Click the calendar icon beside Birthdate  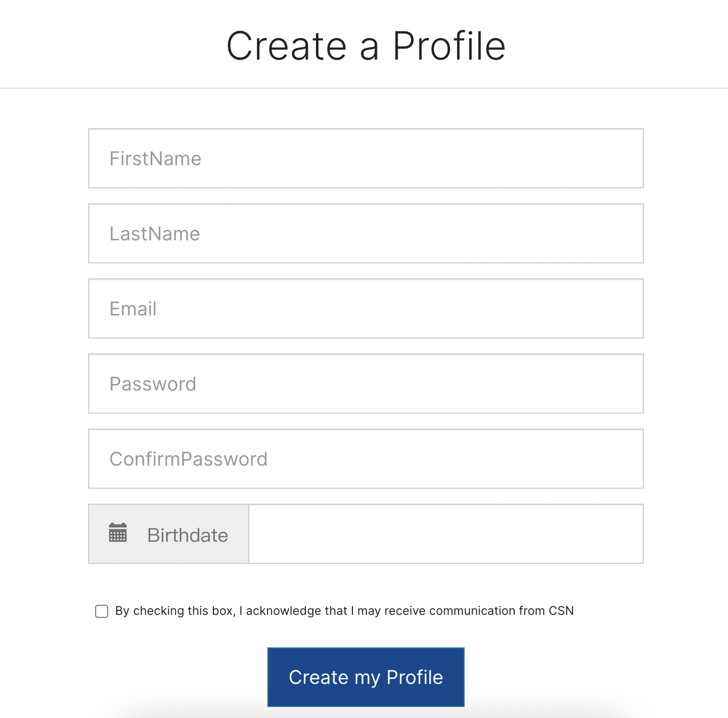pos(118,533)
